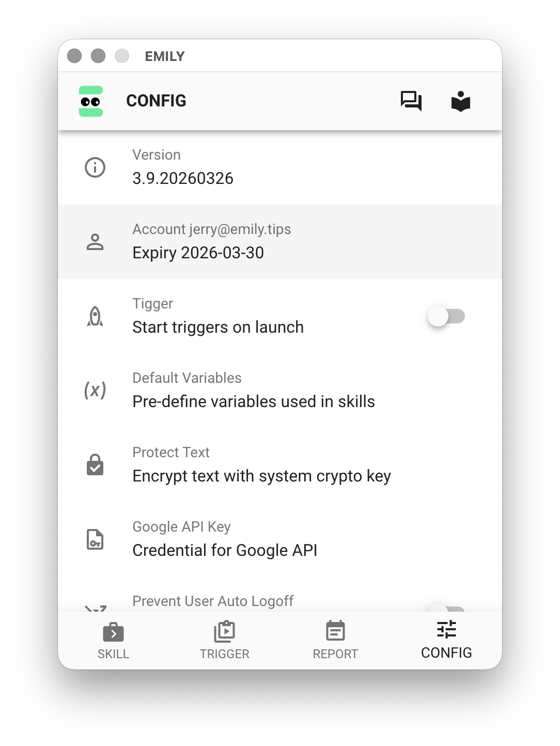The width and height of the screenshot is (560, 746).
Task: Switch to the TRIGGER tab
Action: [224, 641]
